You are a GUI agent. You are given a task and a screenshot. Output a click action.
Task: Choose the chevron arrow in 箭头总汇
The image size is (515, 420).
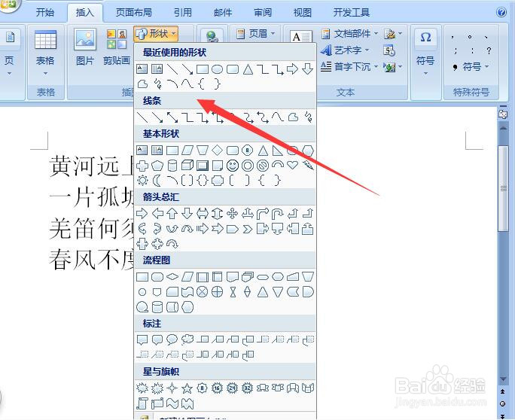pyautogui.click(x=248, y=229)
